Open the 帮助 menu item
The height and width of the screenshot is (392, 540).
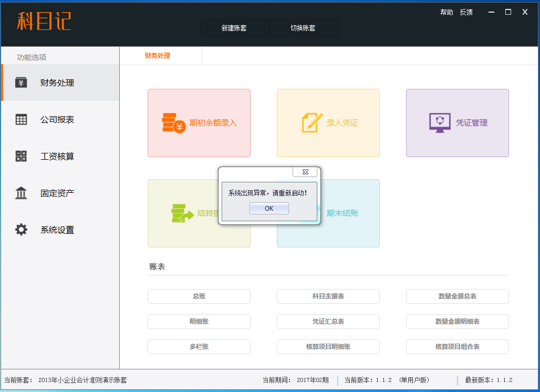pyautogui.click(x=446, y=12)
